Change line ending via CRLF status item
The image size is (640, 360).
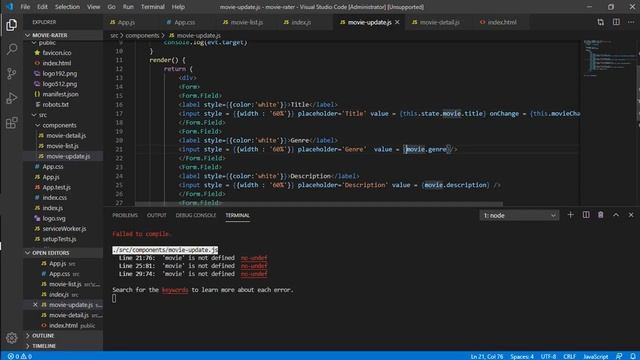point(569,356)
